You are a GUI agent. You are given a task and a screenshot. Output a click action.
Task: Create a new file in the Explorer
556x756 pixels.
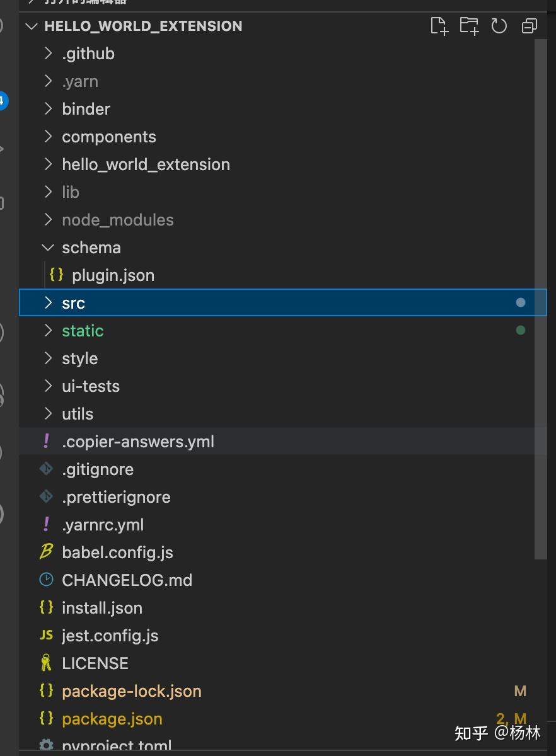(439, 26)
